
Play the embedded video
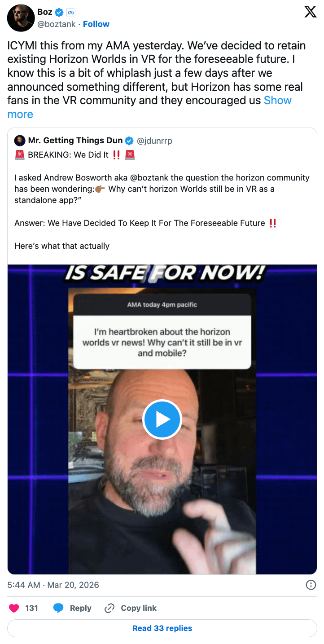point(162,419)
